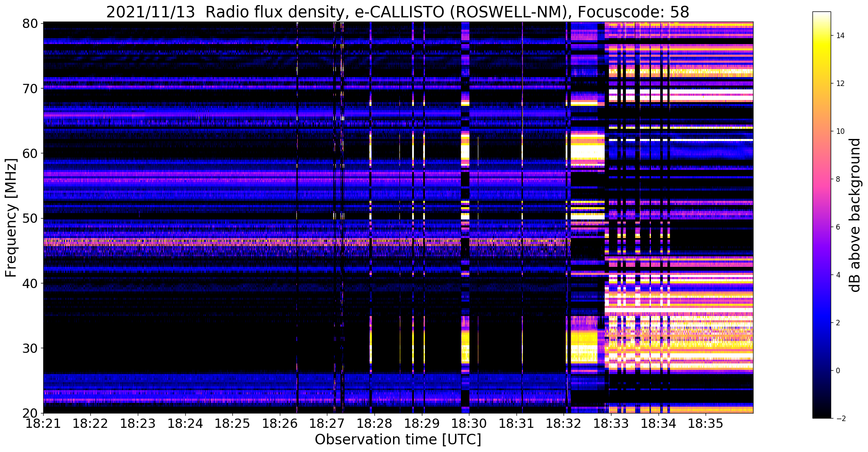Image resolution: width=868 pixels, height=452 pixels.
Task: Click the colorbar tick value 4
Action: pyautogui.click(x=837, y=275)
